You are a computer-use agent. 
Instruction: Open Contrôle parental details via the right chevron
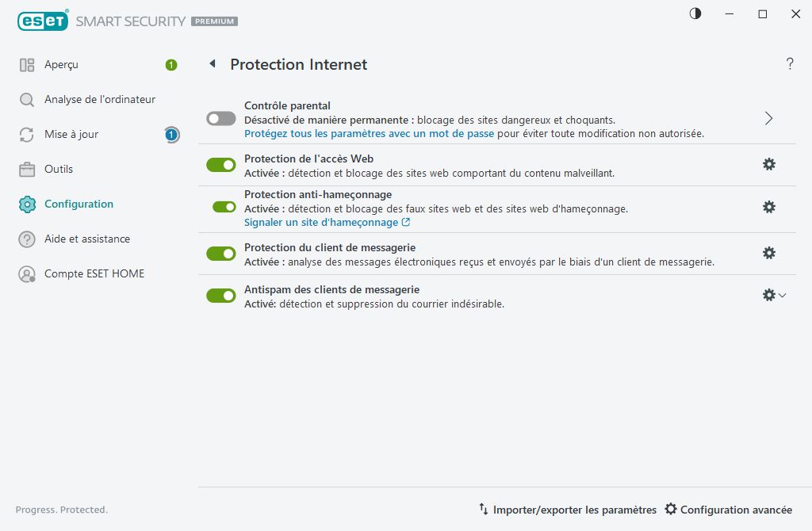[768, 117]
